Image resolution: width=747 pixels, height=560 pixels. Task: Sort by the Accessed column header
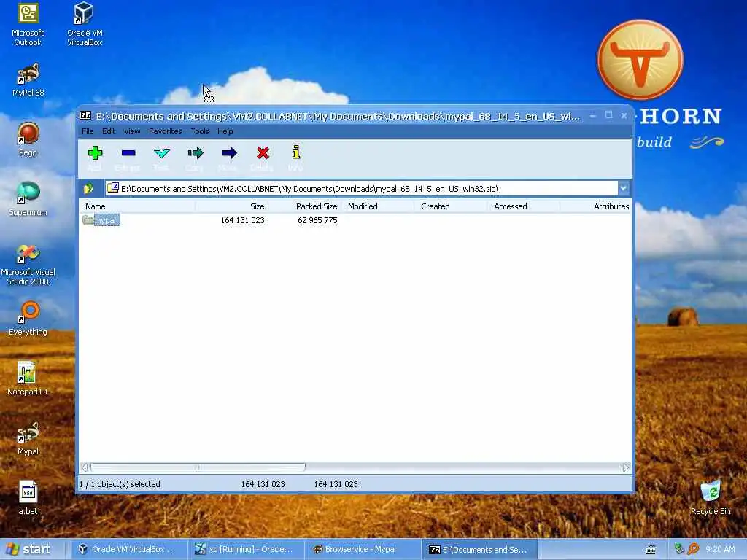click(524, 206)
